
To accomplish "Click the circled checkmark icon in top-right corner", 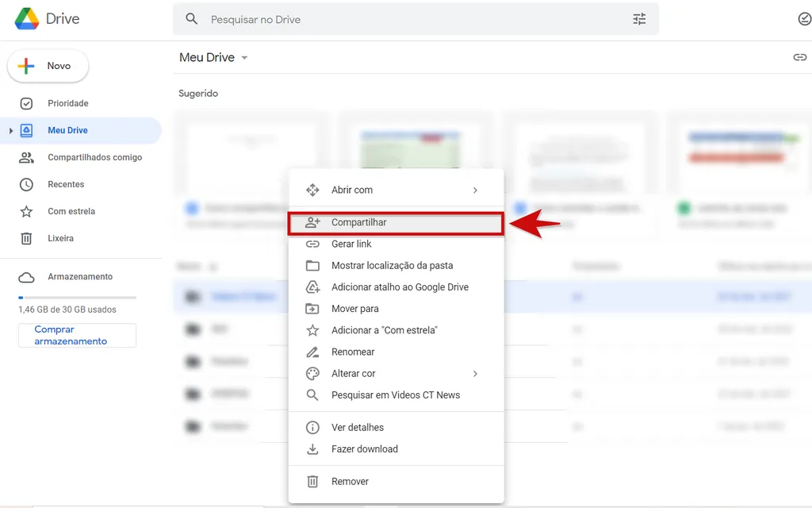I will (804, 18).
